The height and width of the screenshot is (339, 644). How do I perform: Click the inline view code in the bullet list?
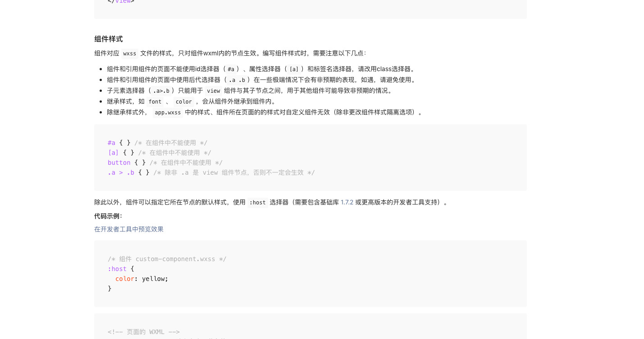click(214, 91)
